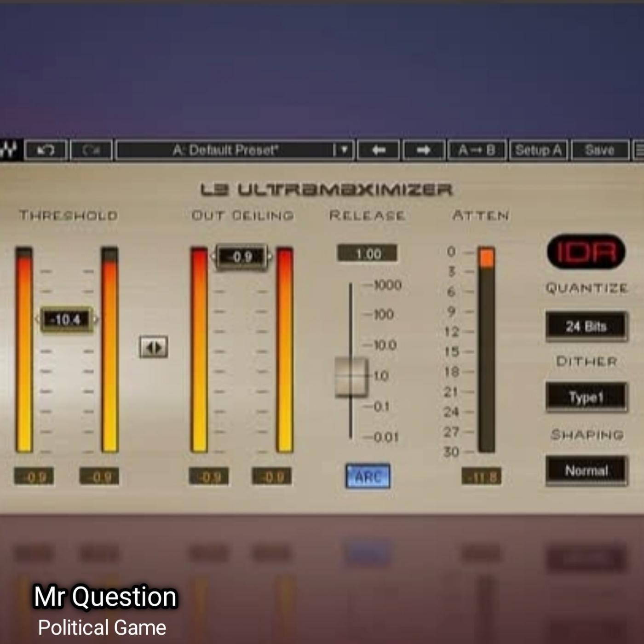Click the Release value field 1.00
644x644 pixels.
pyautogui.click(x=368, y=253)
